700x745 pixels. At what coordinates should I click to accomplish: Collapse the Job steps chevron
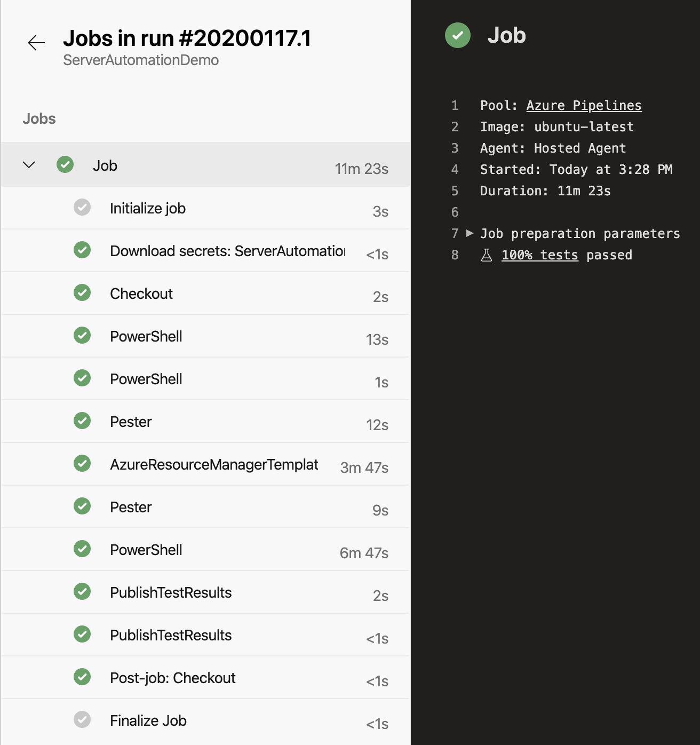point(29,165)
